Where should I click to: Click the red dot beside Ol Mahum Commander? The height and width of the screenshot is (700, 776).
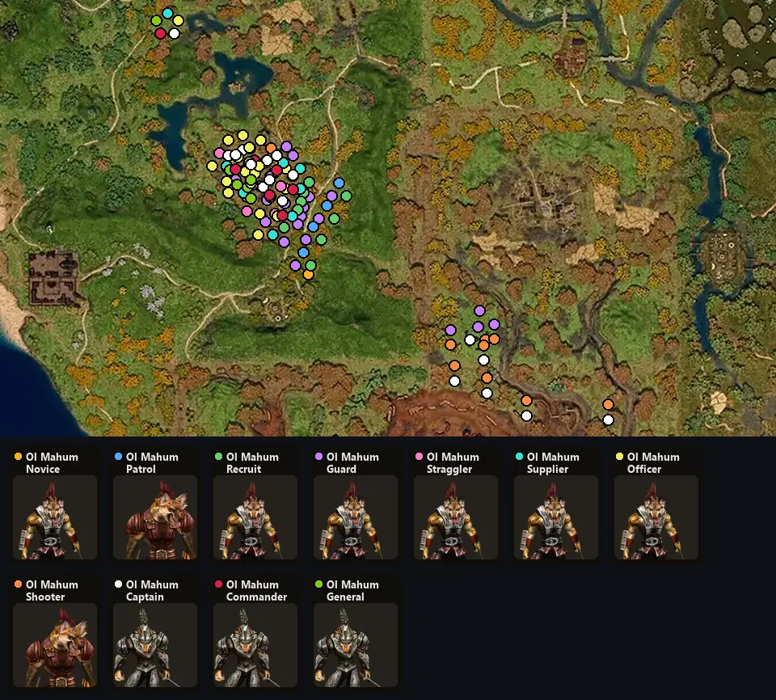click(219, 584)
